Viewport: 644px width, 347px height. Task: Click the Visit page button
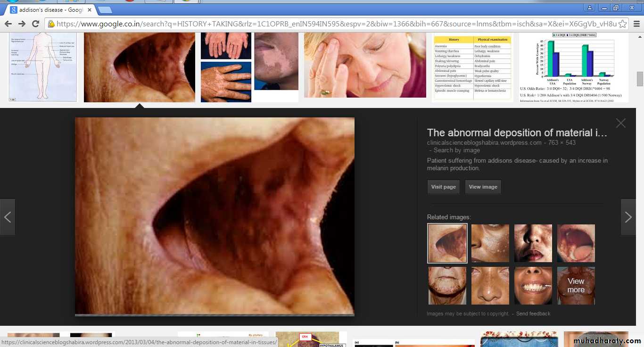tap(443, 187)
